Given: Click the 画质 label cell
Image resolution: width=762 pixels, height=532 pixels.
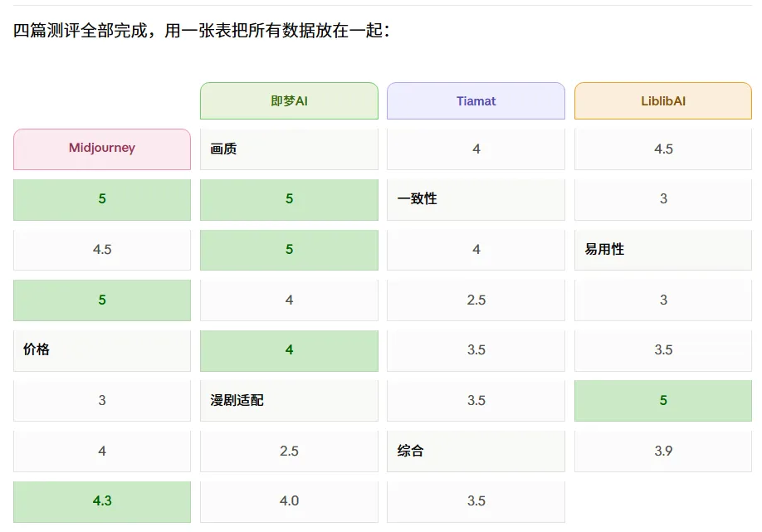Looking at the screenshot, I should [x=289, y=149].
